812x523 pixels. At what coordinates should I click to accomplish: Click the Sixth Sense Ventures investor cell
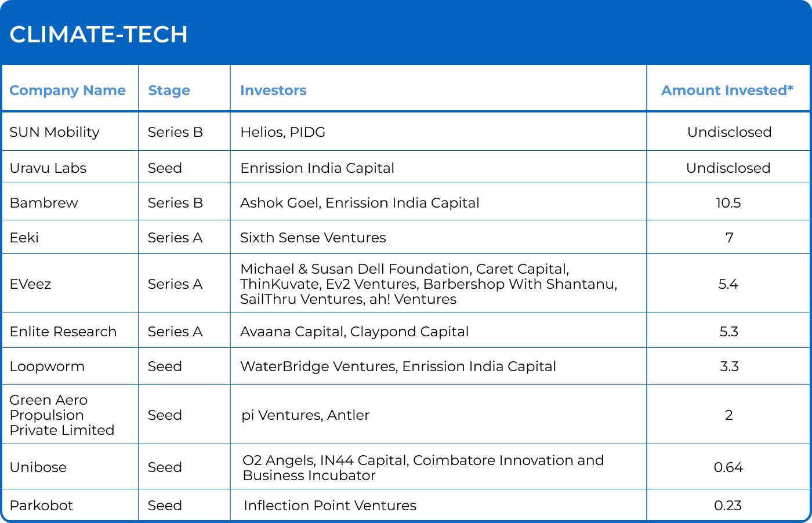pyautogui.click(x=313, y=238)
